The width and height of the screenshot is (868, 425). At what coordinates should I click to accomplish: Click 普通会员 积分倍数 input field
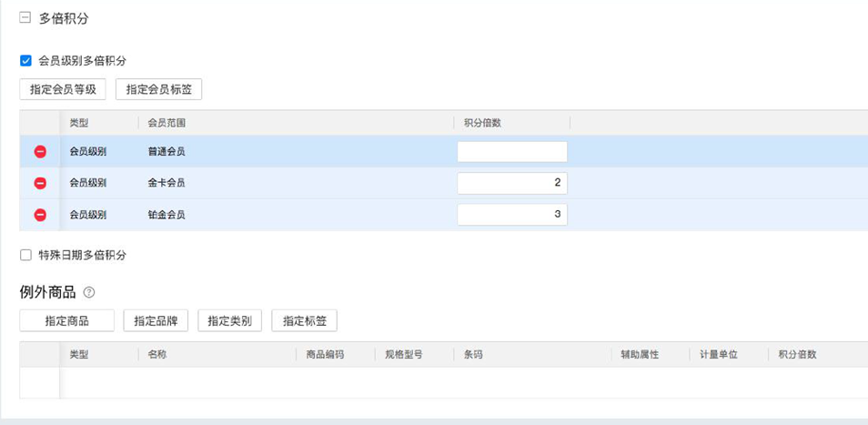[x=511, y=152]
